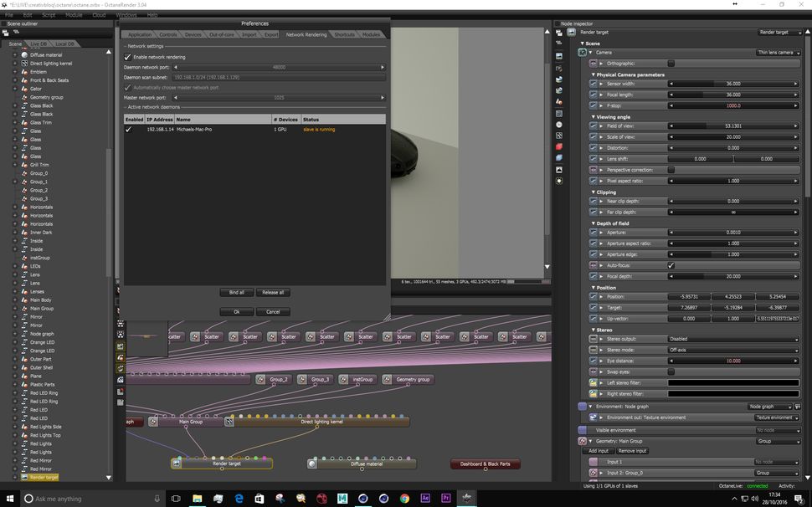Click the Bind all button
The height and width of the screenshot is (507, 812).
(235, 292)
